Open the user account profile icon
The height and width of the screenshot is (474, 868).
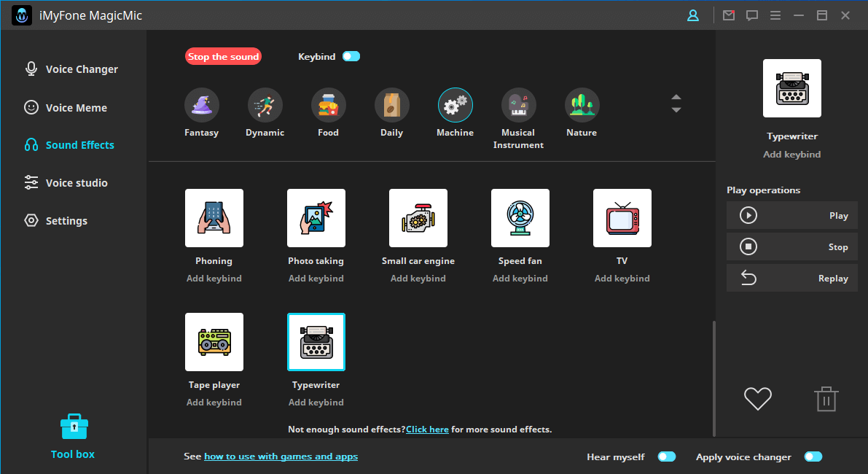click(x=693, y=15)
